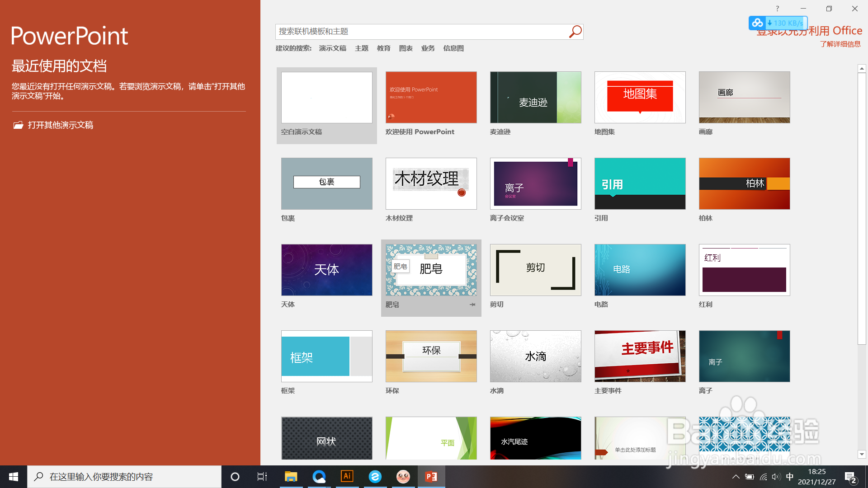Screen dimensions: 868x488
Task: Click the template list scroll-up arrow
Action: click(x=862, y=69)
